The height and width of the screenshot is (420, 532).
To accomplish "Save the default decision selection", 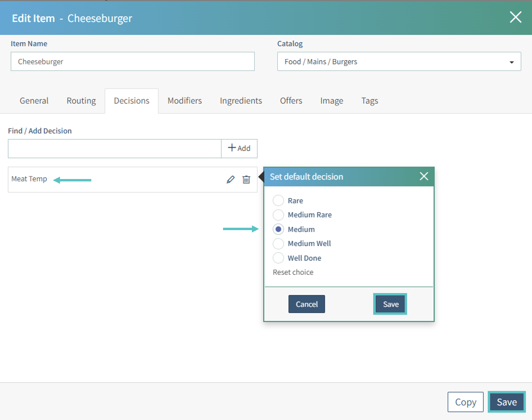I will click(390, 304).
